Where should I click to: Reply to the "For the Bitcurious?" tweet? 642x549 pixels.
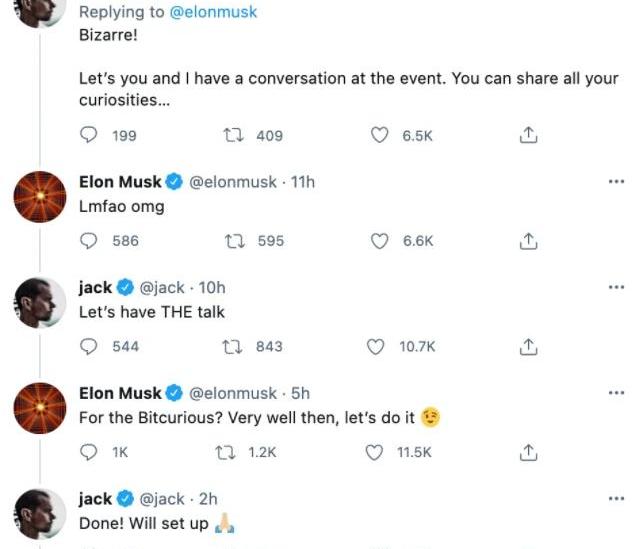point(89,452)
